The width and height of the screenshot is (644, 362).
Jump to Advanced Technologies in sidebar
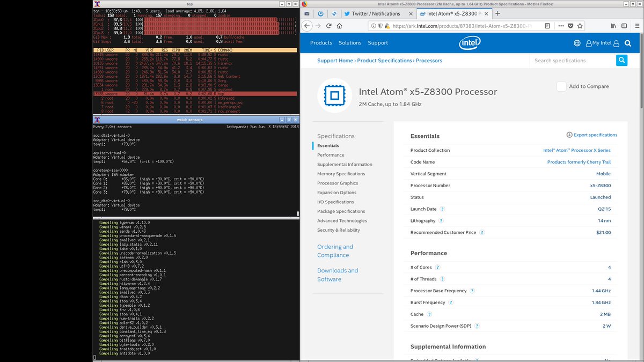342,220
